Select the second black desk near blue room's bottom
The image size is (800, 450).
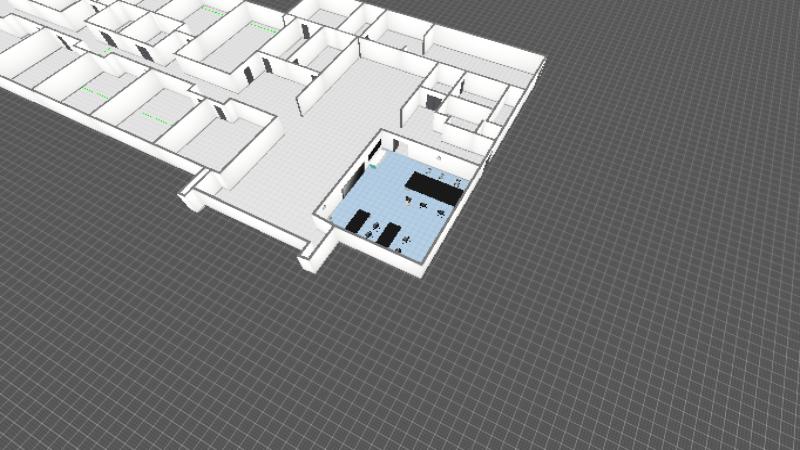pyautogui.click(x=389, y=235)
